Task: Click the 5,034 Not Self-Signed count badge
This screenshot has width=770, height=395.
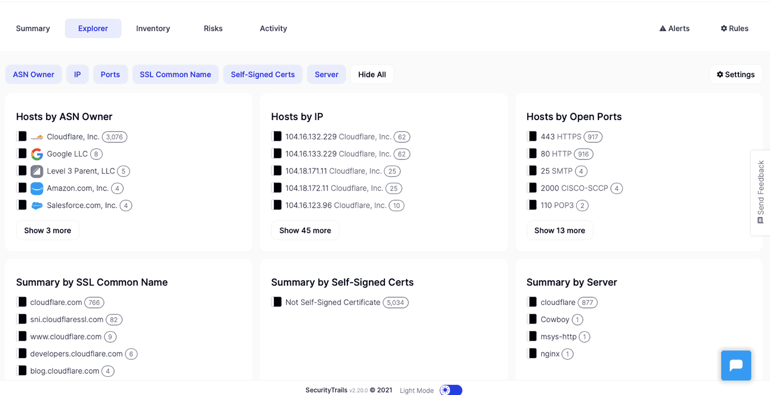Action: pos(395,303)
